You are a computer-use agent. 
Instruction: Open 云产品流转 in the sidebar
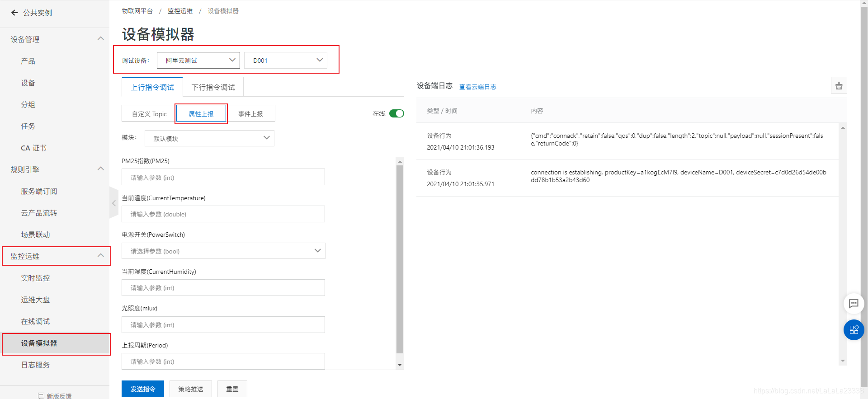tap(39, 213)
